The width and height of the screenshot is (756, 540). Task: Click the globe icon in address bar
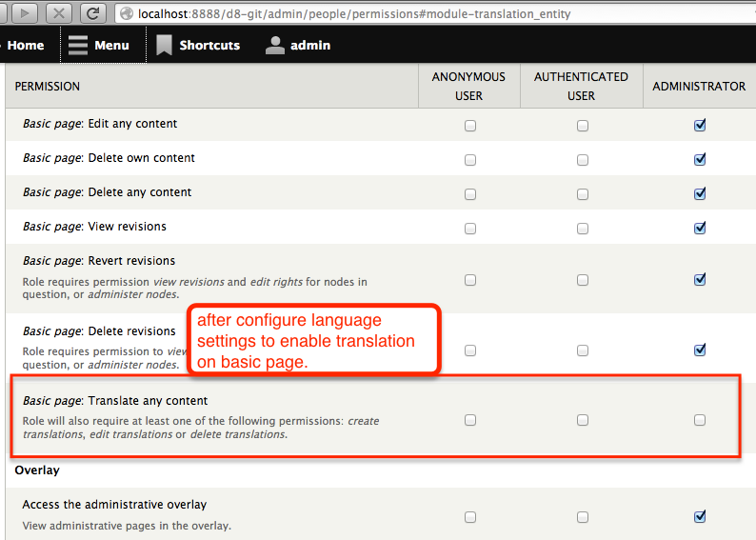click(127, 14)
